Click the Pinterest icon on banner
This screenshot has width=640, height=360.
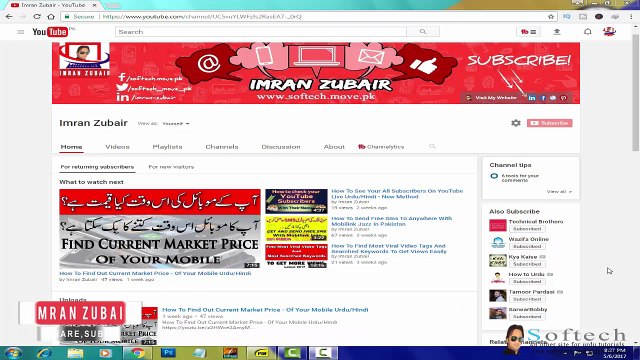point(564,98)
